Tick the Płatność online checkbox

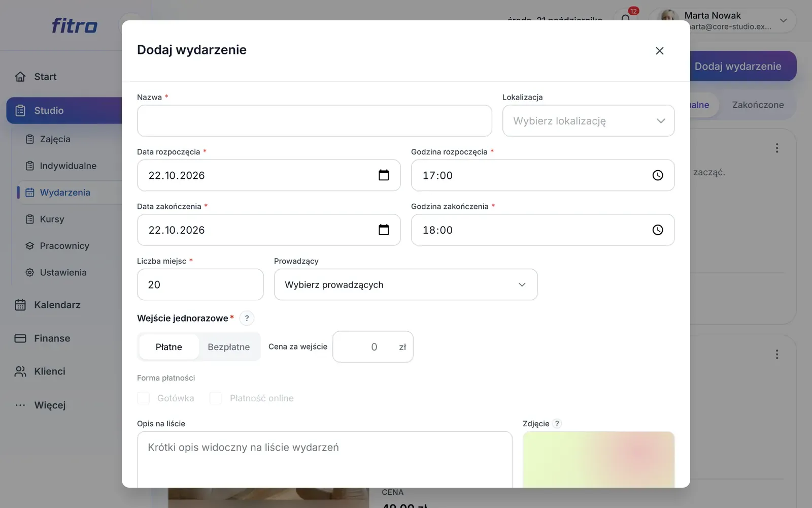coord(216,398)
